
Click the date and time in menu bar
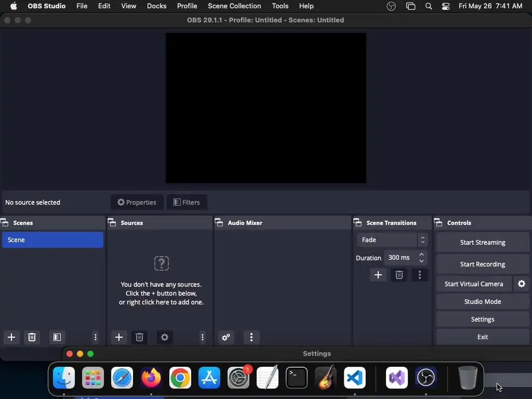coord(490,6)
